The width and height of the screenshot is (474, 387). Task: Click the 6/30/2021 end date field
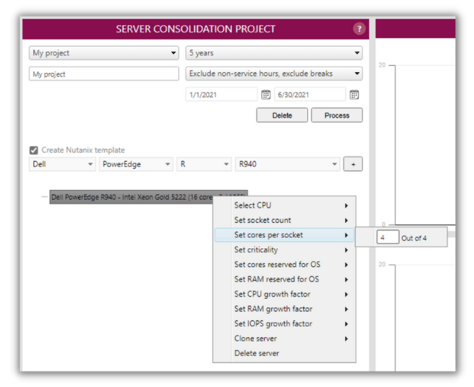(x=310, y=95)
